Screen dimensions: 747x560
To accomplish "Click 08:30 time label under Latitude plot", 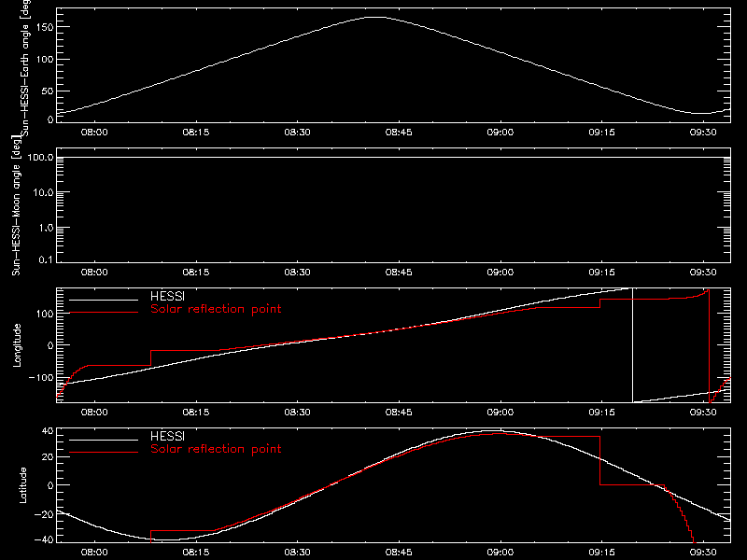I will [x=297, y=553].
